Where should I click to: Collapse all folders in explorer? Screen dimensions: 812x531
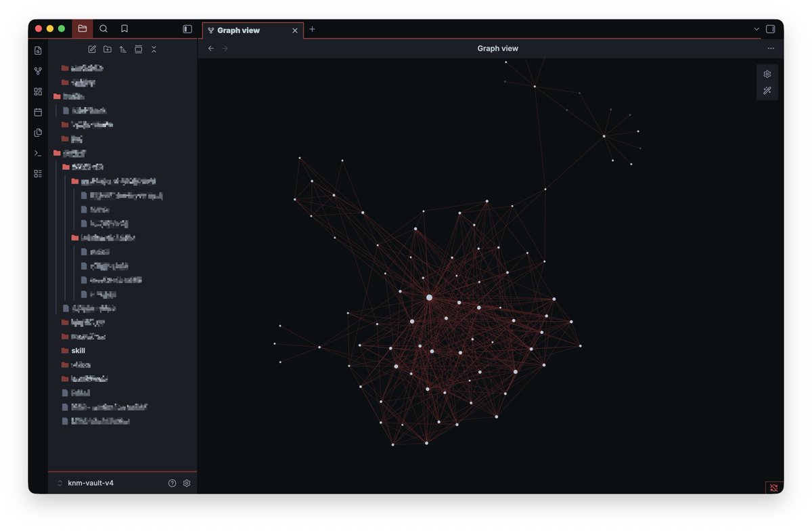154,49
